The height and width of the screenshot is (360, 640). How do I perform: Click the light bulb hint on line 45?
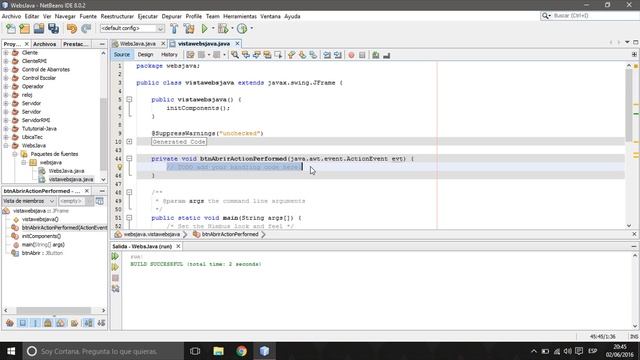pos(120,167)
